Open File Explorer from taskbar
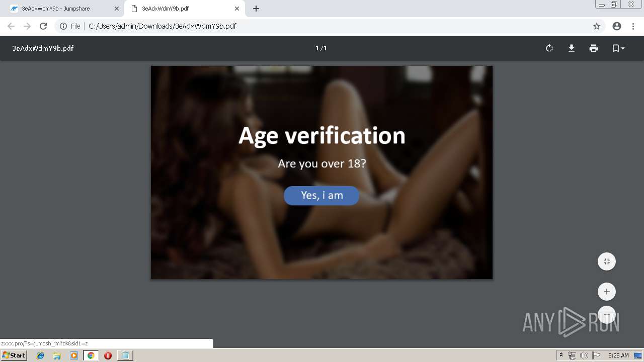Screen dimensions: 644x362 (x=57, y=355)
